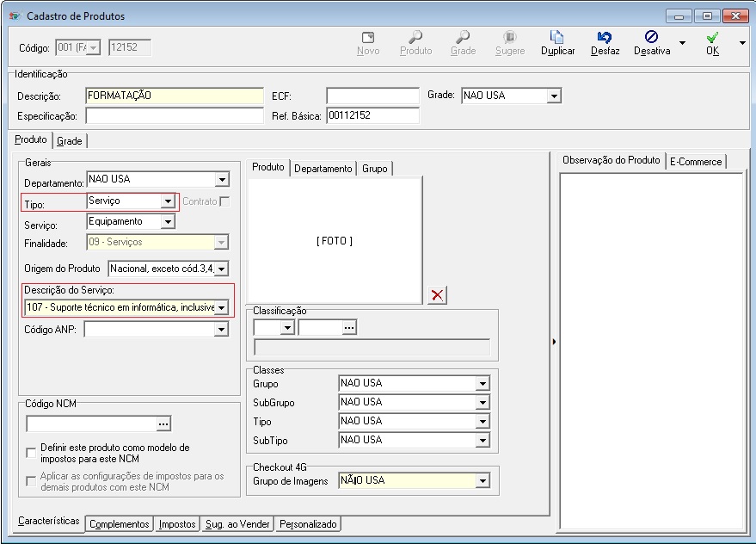Screen dimensions: 756x544
Task: Edit the Ref. Básica field
Action: coord(372,116)
